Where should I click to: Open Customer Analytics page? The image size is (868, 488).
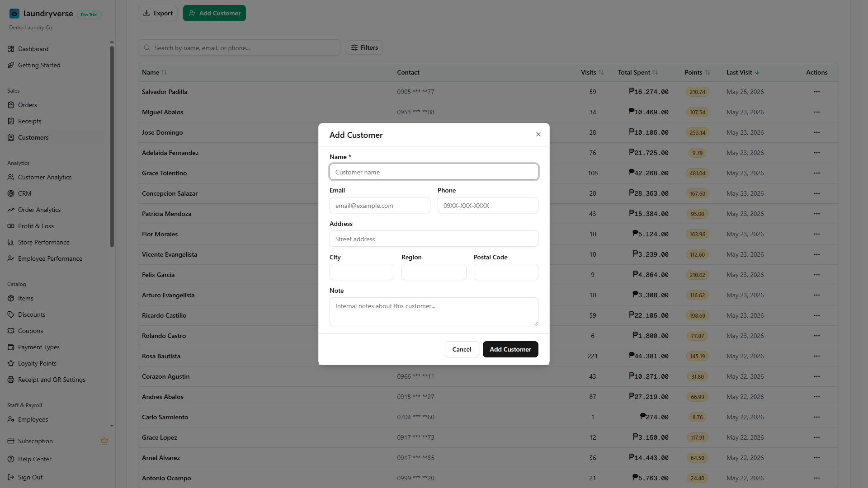45,177
